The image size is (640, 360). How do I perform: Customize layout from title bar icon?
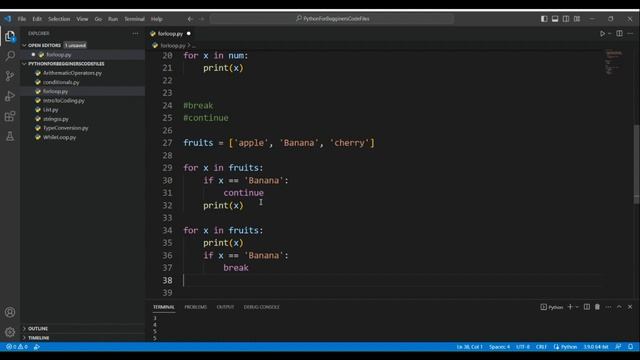577,19
